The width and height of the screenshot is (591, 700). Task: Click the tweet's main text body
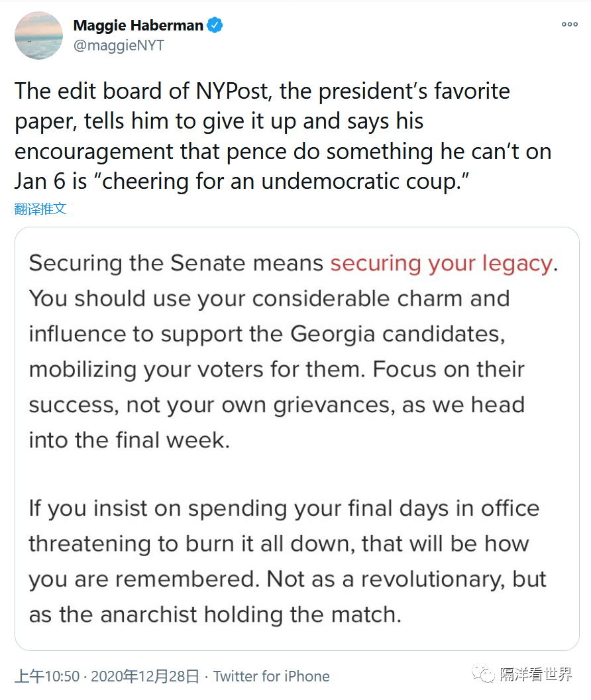[283, 136]
